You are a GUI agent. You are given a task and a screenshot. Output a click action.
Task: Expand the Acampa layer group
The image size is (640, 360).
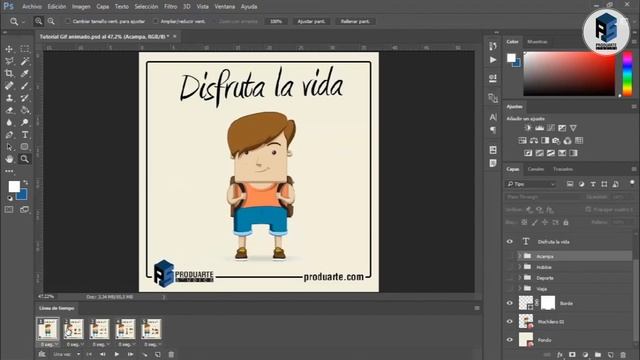point(520,256)
